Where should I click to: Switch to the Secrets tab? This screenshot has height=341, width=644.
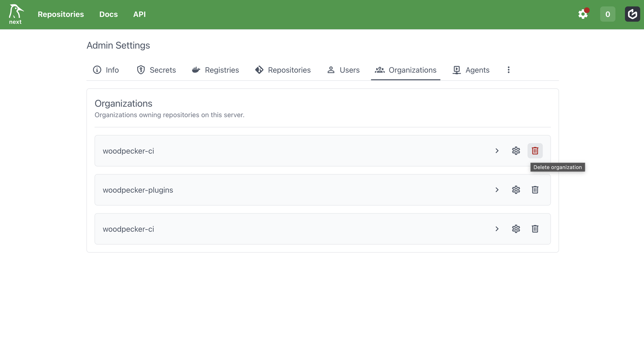pyautogui.click(x=156, y=70)
